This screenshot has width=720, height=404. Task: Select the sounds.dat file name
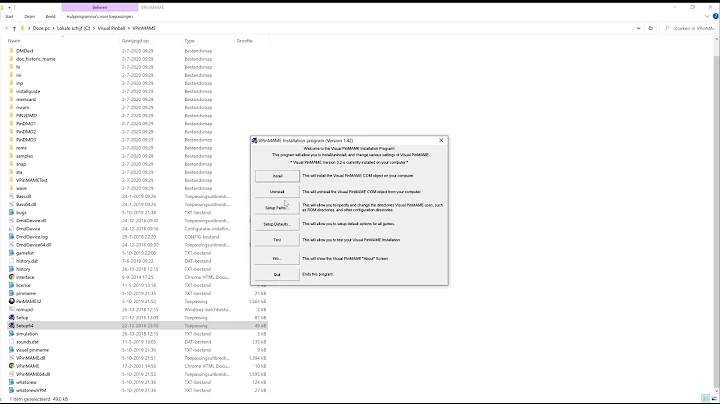click(x=27, y=342)
